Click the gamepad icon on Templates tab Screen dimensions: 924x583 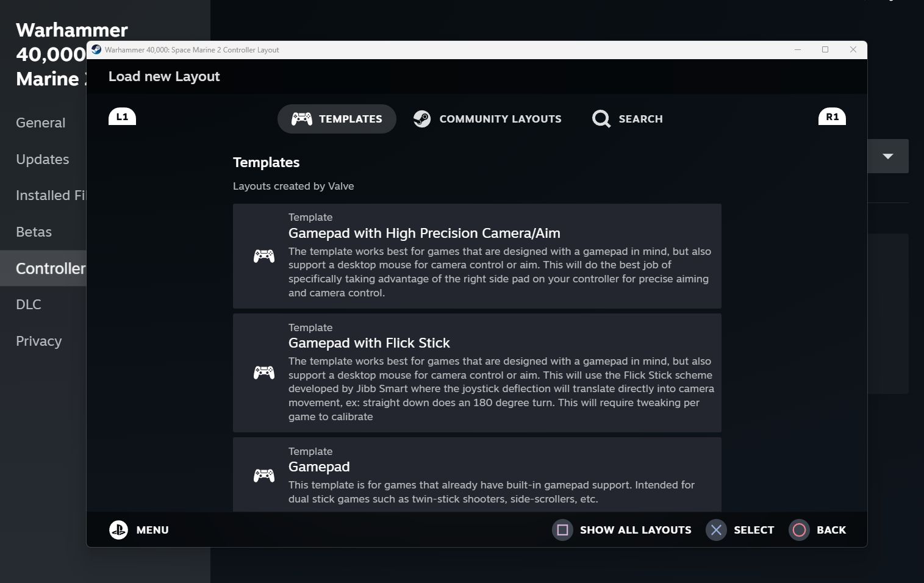[x=302, y=119]
